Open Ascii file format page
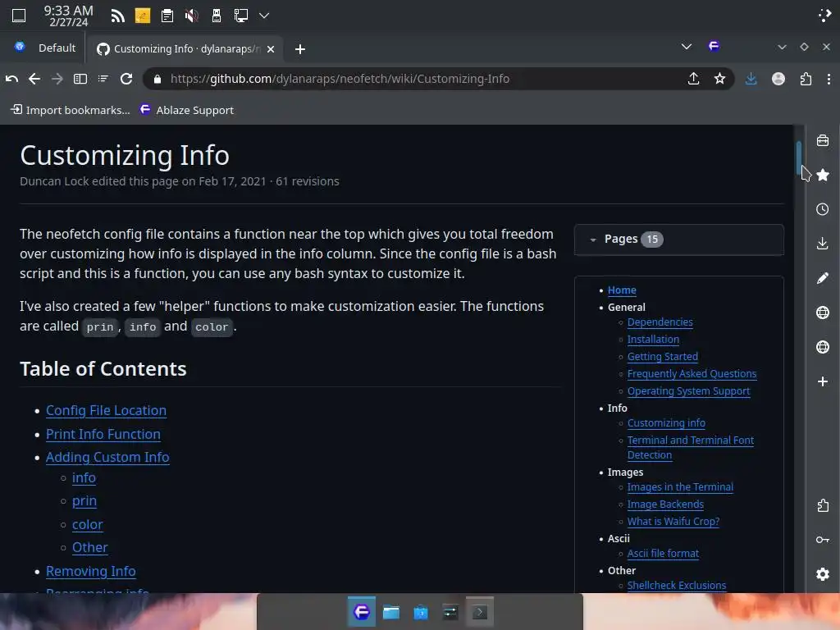840x630 pixels. click(x=663, y=554)
